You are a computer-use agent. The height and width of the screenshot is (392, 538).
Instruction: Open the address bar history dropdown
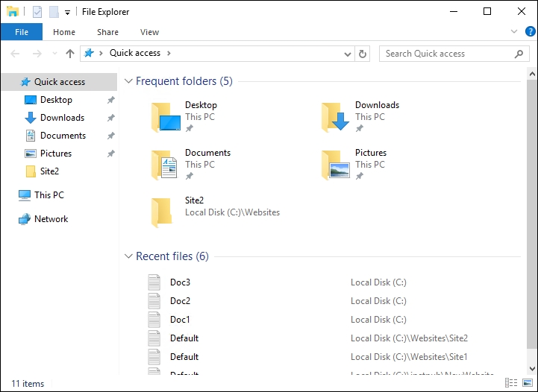(347, 54)
